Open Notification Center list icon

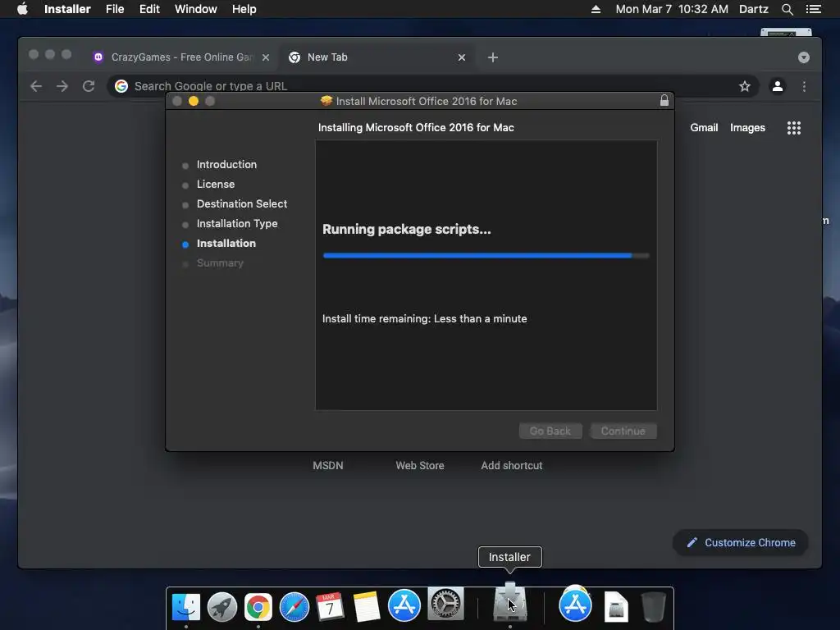pyautogui.click(x=813, y=9)
